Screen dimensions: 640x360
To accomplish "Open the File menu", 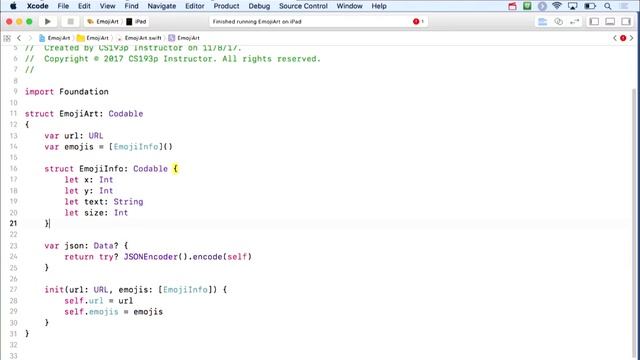I will [63, 6].
